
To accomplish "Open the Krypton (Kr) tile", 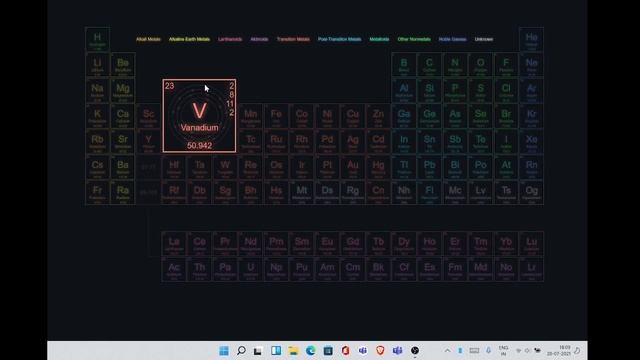I will coord(531,116).
